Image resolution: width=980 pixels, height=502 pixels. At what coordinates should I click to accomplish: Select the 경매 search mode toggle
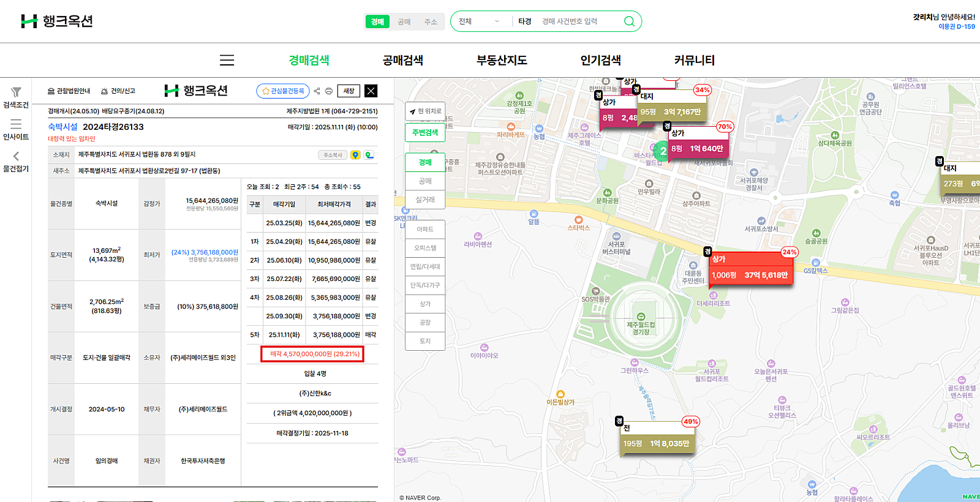tap(377, 22)
